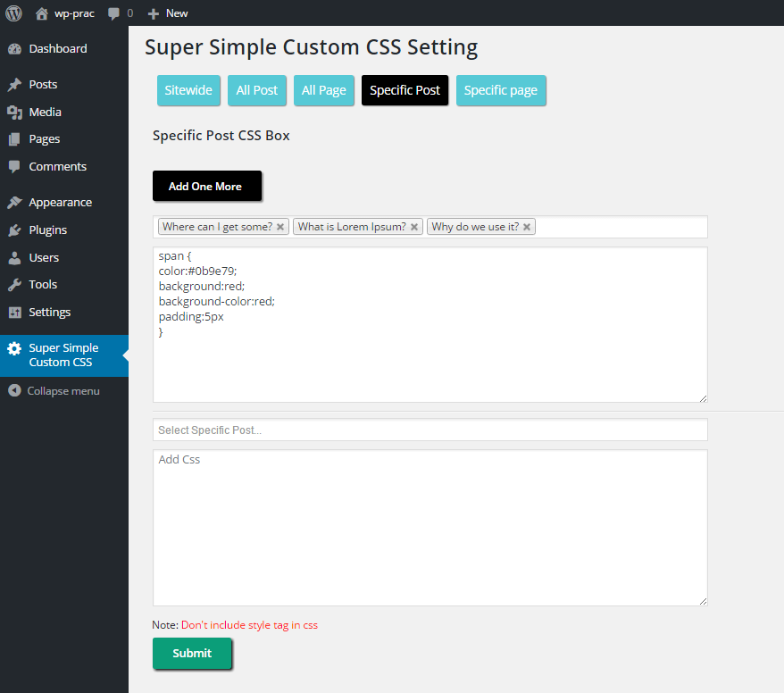Click the Settings sliders icon

14,312
